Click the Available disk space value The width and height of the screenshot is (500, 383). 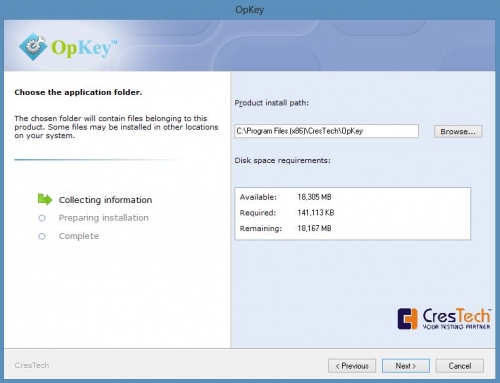(314, 197)
